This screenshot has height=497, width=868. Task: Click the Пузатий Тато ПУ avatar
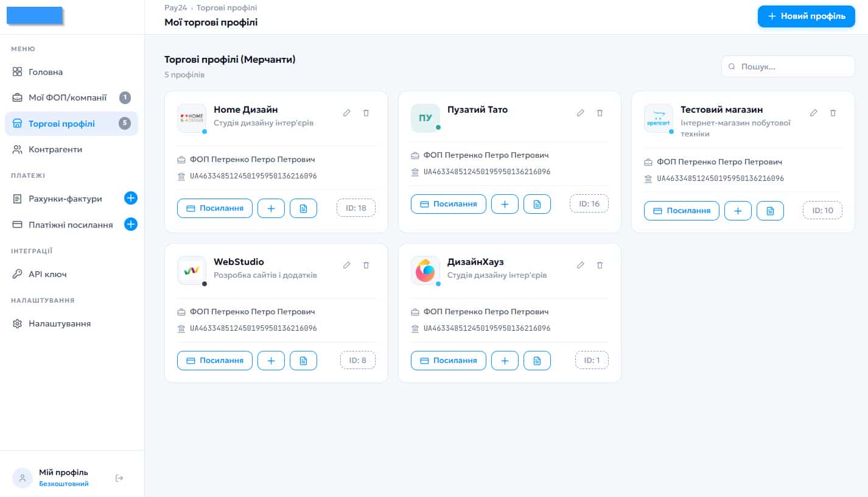tap(425, 118)
